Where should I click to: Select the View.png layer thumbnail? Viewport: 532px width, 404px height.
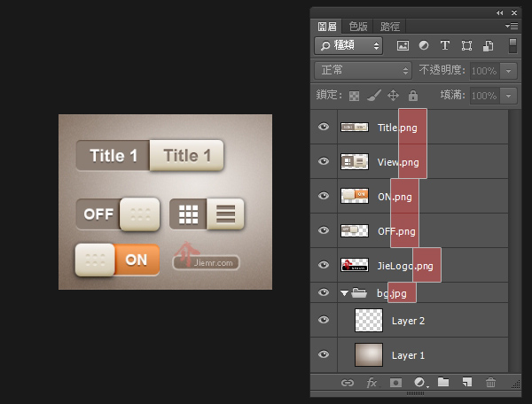(x=355, y=161)
